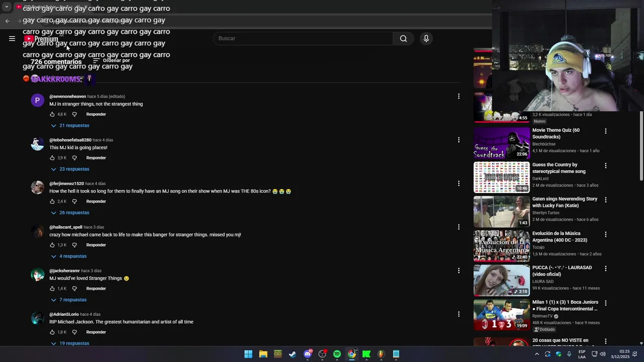Open volume control in system tray
The image size is (644, 362).
603,354
